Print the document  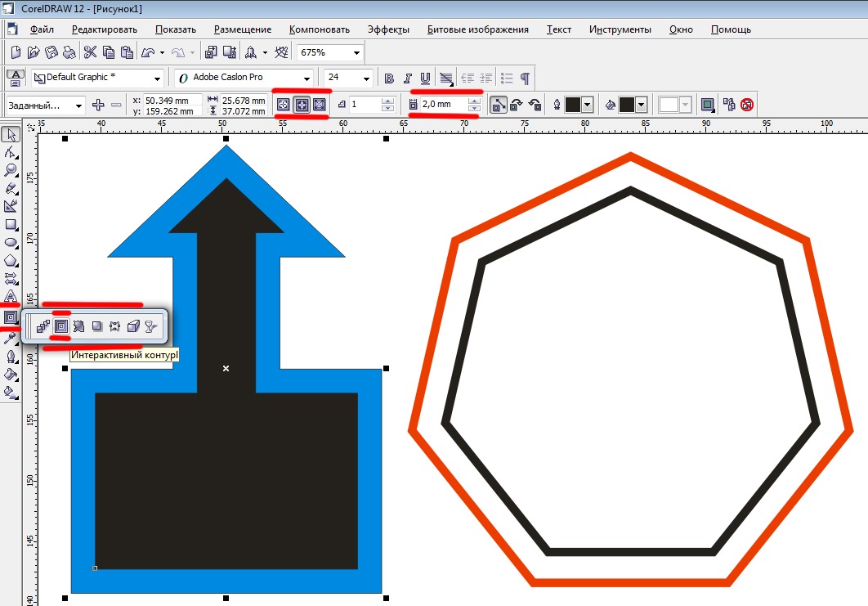(69, 52)
